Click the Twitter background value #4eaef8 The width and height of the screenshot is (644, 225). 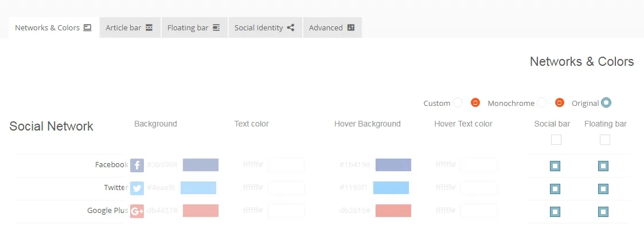161,188
